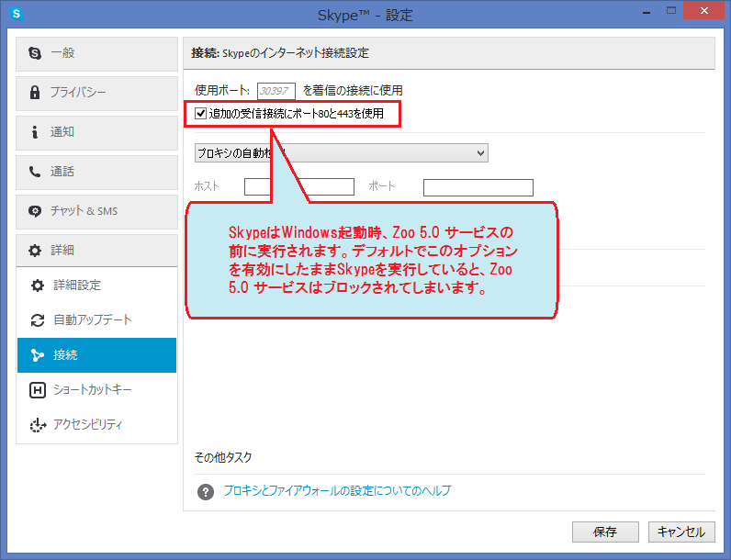Click the その他タスク heading text

223,457
